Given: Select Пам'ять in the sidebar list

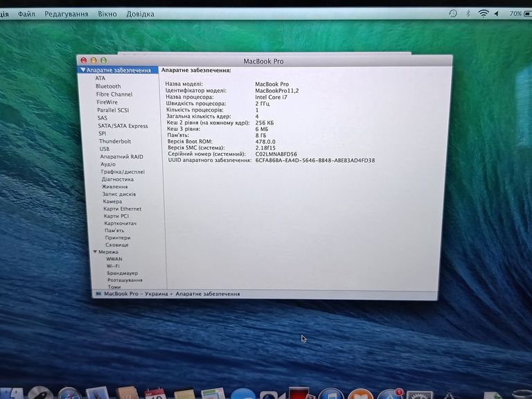Looking at the screenshot, I should coord(115,231).
